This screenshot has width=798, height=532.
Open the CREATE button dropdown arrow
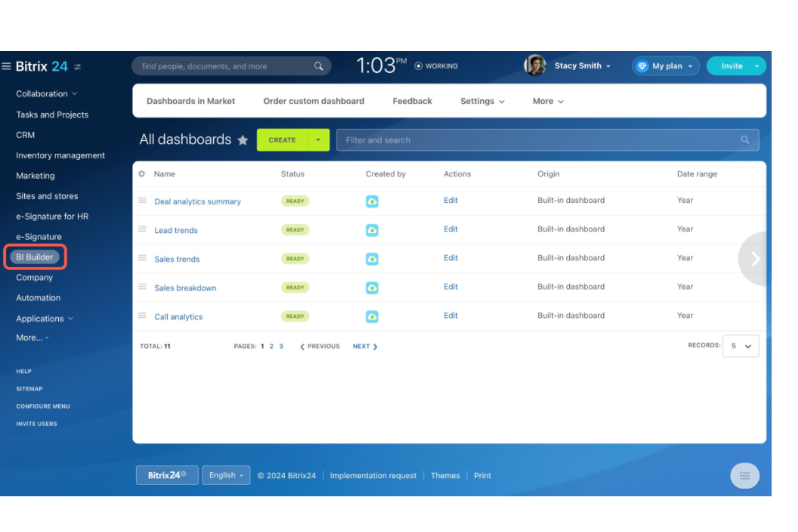319,140
